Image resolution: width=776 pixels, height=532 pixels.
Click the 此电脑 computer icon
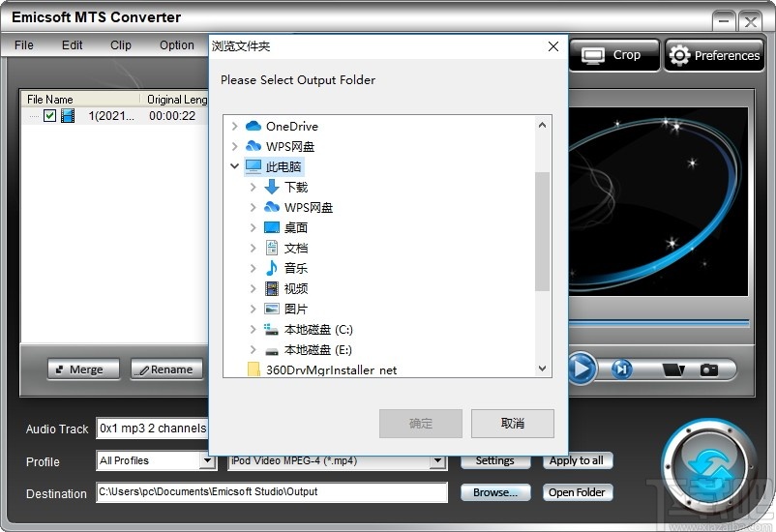pos(254,166)
